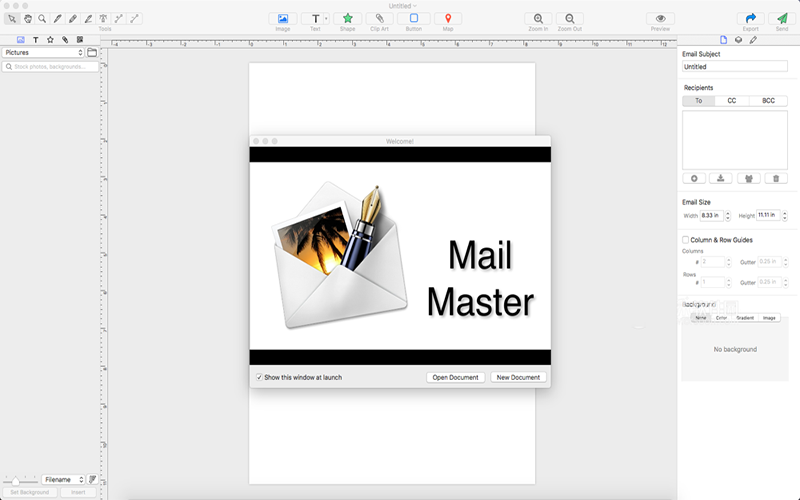Click the Email Height value field
The height and width of the screenshot is (500, 800).
coord(768,215)
